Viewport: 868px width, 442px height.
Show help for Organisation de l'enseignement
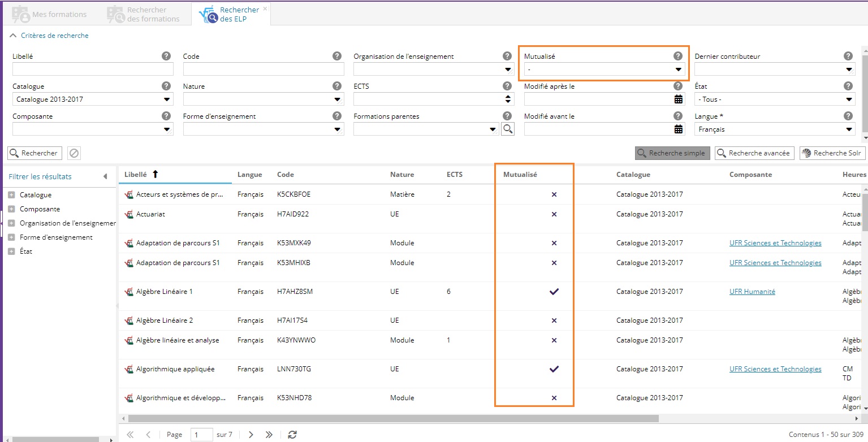coord(507,56)
